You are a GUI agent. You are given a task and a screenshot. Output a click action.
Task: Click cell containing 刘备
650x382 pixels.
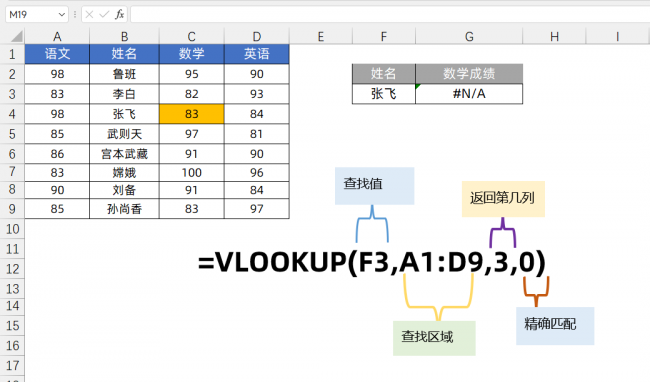pyautogui.click(x=124, y=190)
